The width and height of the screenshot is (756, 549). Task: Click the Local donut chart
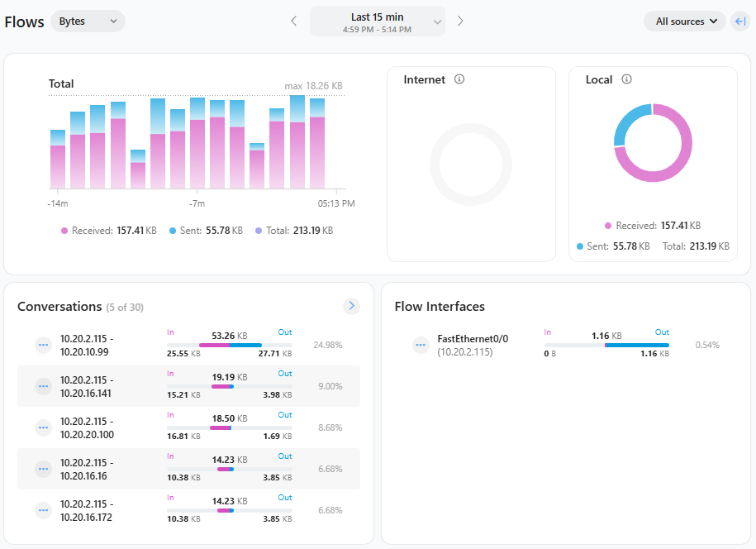point(653,143)
